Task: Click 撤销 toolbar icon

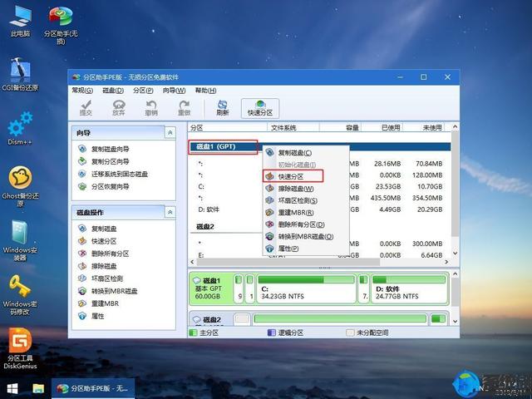Action: (x=151, y=108)
